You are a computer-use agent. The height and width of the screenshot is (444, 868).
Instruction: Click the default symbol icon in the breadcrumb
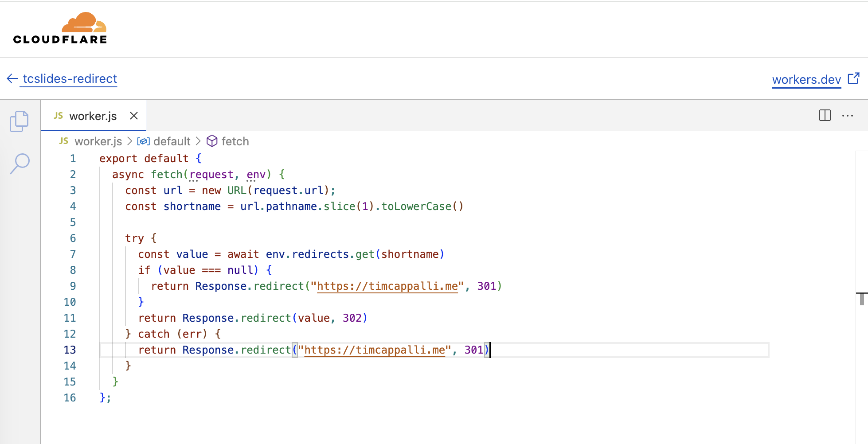(x=143, y=141)
